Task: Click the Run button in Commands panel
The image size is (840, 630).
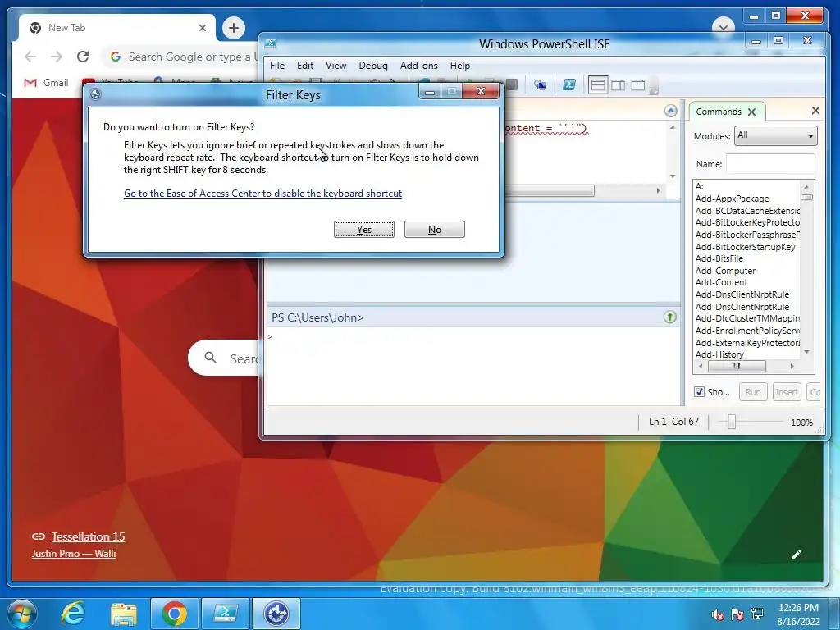Action: coord(753,392)
